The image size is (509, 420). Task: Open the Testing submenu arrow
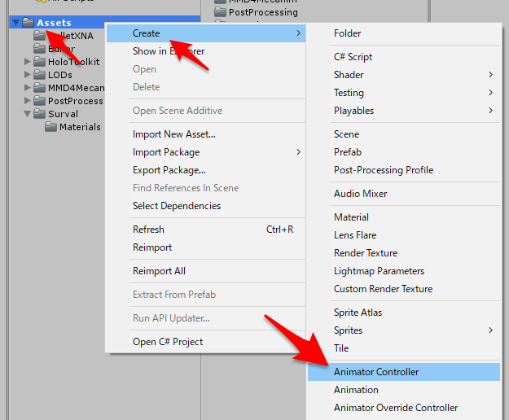[490, 93]
